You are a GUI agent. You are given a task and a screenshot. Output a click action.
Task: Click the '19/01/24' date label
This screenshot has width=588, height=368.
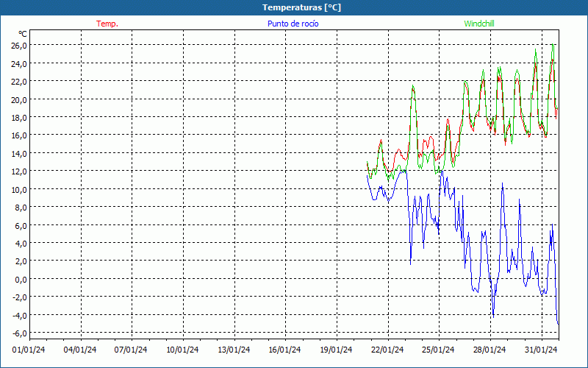pyautogui.click(x=336, y=350)
